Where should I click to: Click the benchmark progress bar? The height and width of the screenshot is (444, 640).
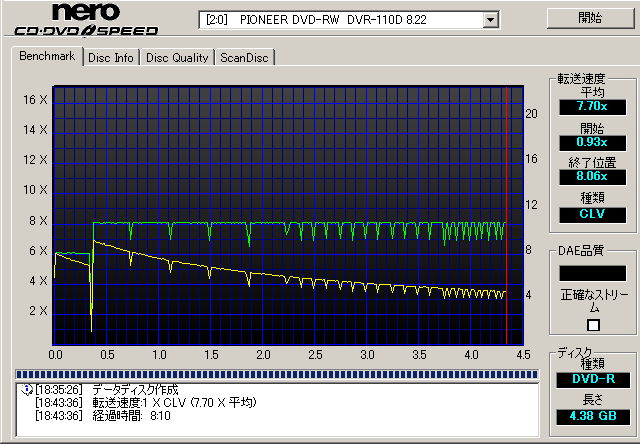point(277,374)
